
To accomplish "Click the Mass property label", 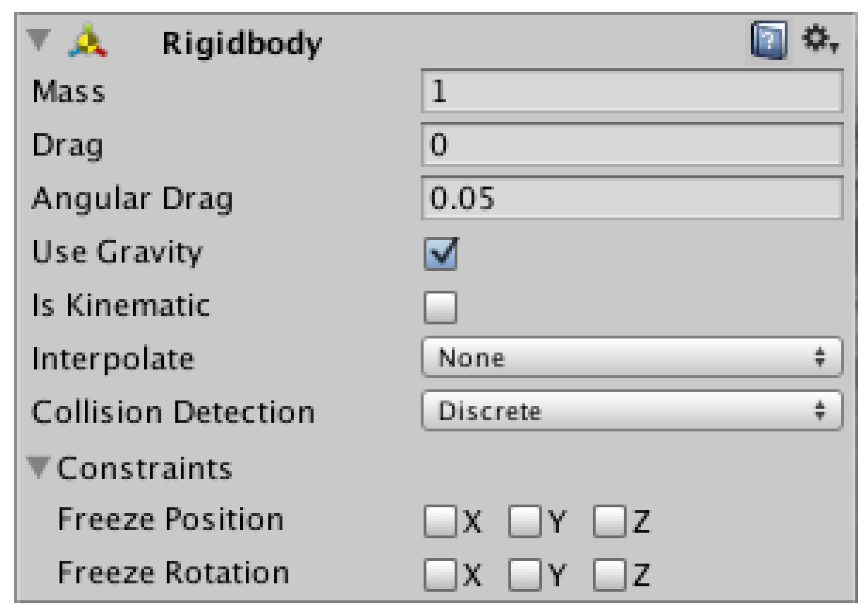I will click(x=68, y=91).
